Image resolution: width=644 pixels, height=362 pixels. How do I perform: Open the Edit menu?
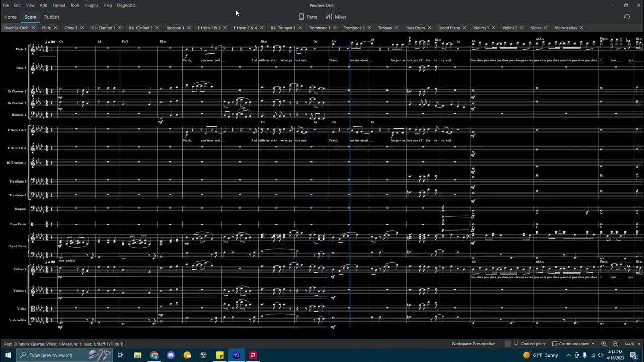point(17,5)
